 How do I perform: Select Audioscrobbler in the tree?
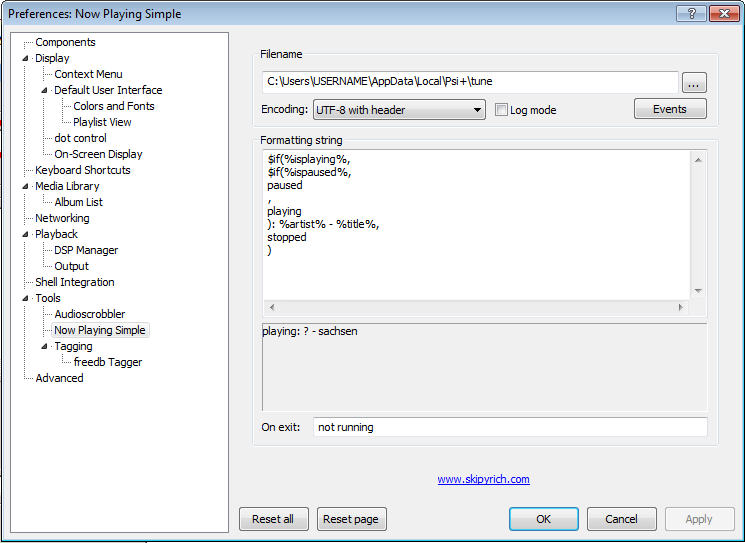(89, 314)
